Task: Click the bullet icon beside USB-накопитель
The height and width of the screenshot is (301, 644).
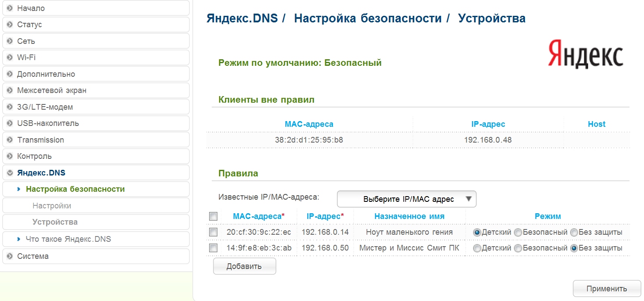Action: pos(10,123)
